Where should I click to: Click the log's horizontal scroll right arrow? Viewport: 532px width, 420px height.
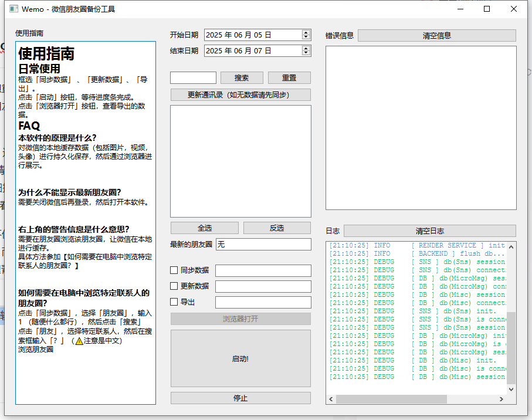point(501,399)
